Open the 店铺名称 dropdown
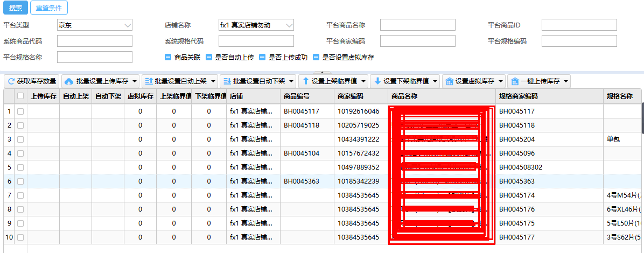The height and width of the screenshot is (253, 644). (256, 25)
